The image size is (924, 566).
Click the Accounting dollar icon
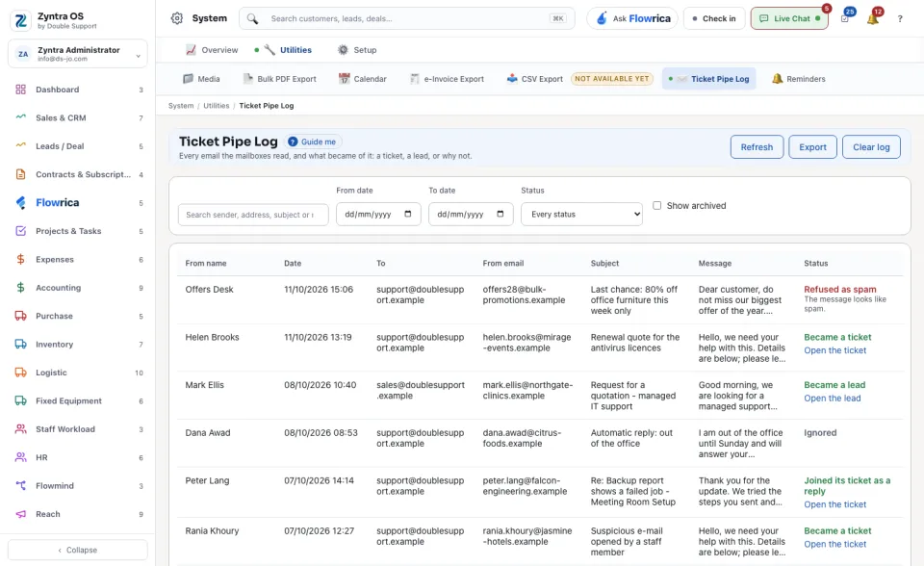[x=20, y=288]
